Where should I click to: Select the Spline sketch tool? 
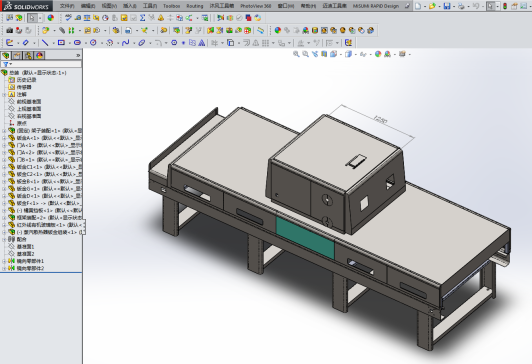(126, 43)
